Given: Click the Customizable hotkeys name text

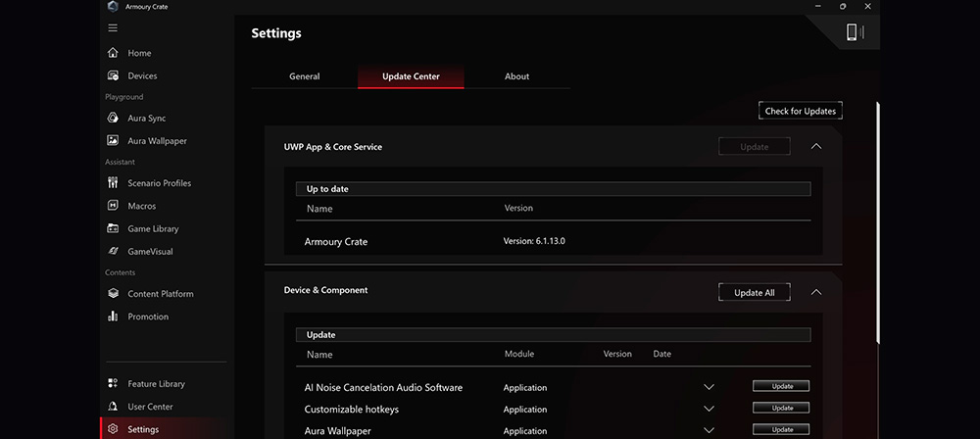Looking at the screenshot, I should pos(351,410).
